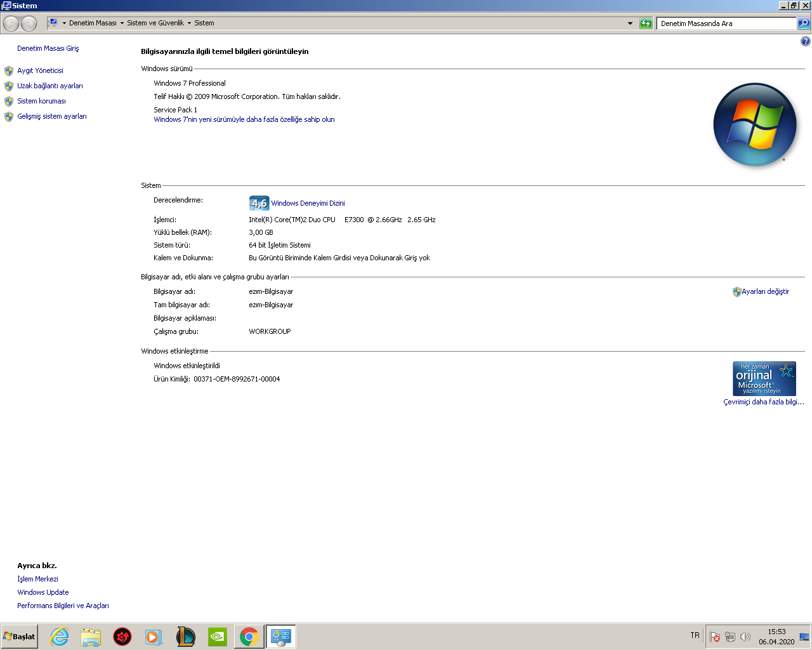
Task: Open Gelişmiş sistem ayarları
Action: [52, 116]
